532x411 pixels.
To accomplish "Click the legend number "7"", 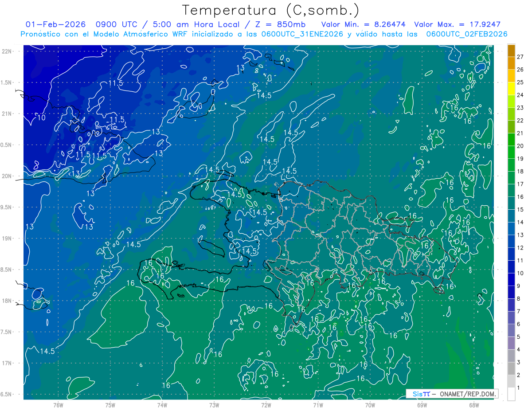I will (x=518, y=311).
